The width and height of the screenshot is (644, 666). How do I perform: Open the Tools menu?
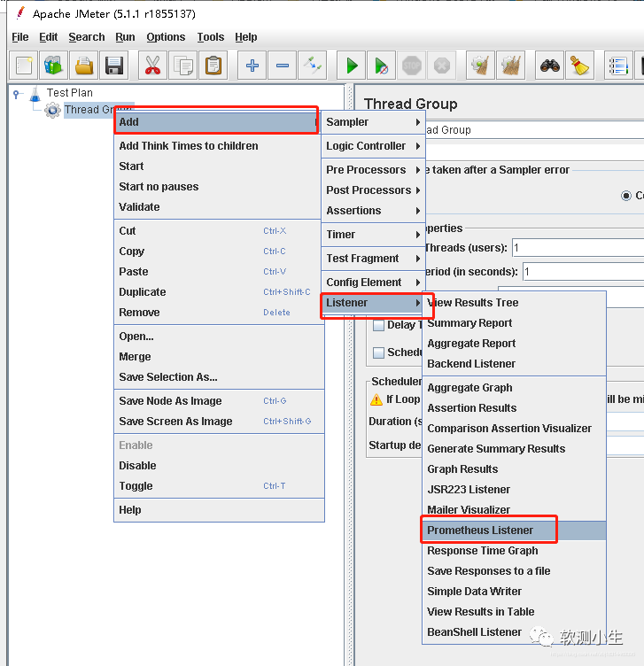210,37
